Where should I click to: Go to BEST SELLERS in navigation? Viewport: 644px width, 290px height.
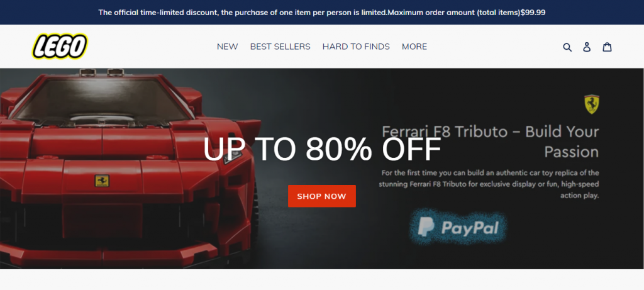click(280, 47)
